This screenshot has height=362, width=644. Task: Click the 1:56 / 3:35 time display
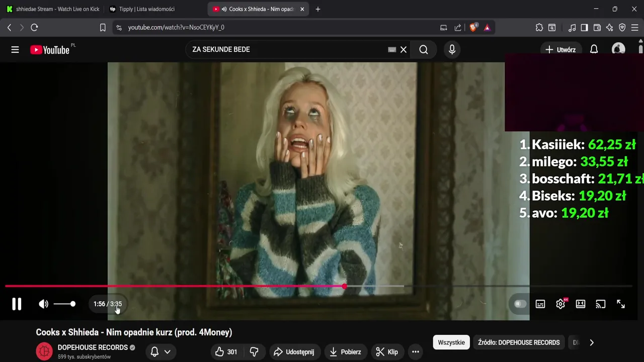(x=108, y=304)
